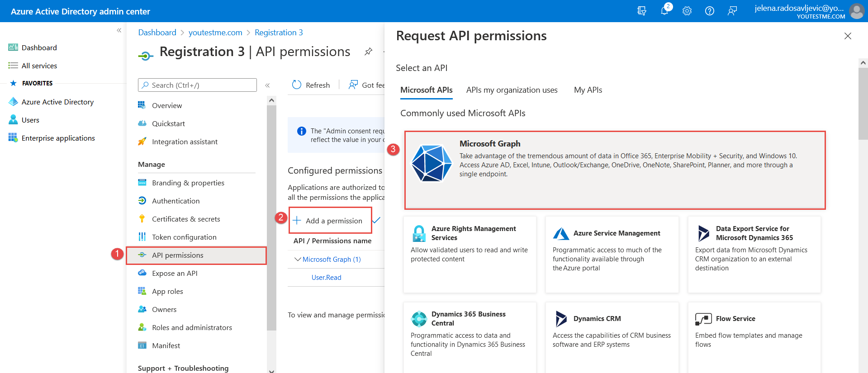Click the right panel scrollbar up arrow

(863, 63)
